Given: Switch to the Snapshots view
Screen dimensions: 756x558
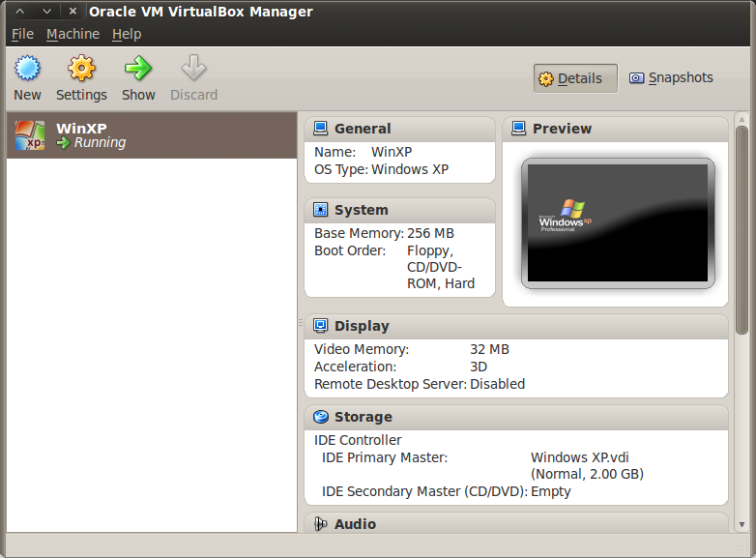Looking at the screenshot, I should [x=671, y=77].
